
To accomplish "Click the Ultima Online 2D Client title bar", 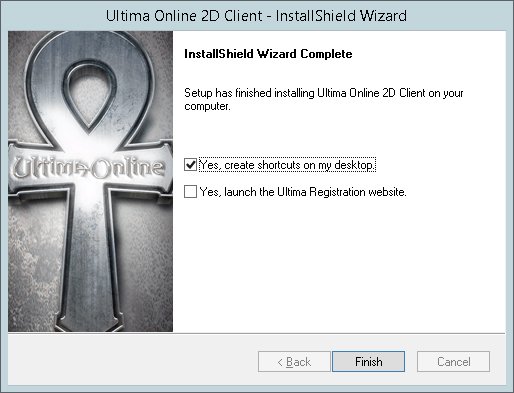I will pyautogui.click(x=257, y=16).
